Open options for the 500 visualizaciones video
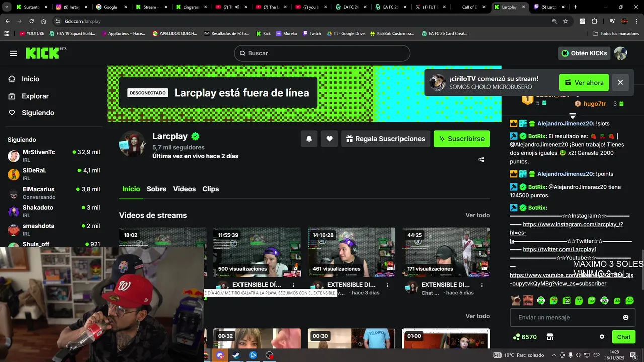 tap(293, 285)
